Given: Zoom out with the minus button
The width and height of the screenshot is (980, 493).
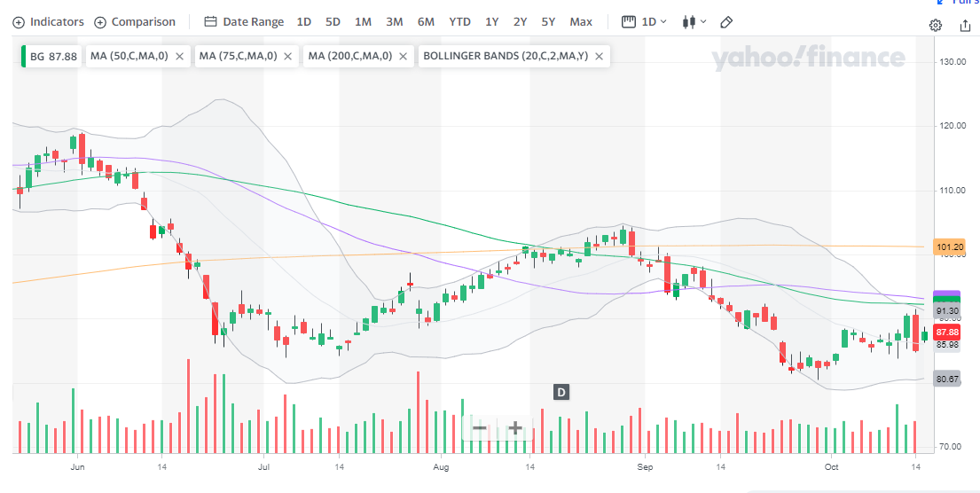Looking at the screenshot, I should tap(479, 428).
